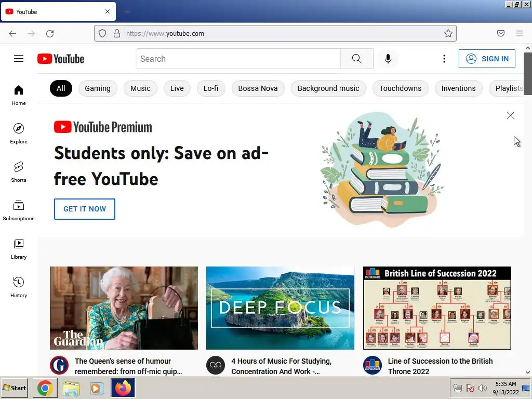Open the YouTube hamburger guide menu
This screenshot has height=399, width=532.
click(19, 59)
